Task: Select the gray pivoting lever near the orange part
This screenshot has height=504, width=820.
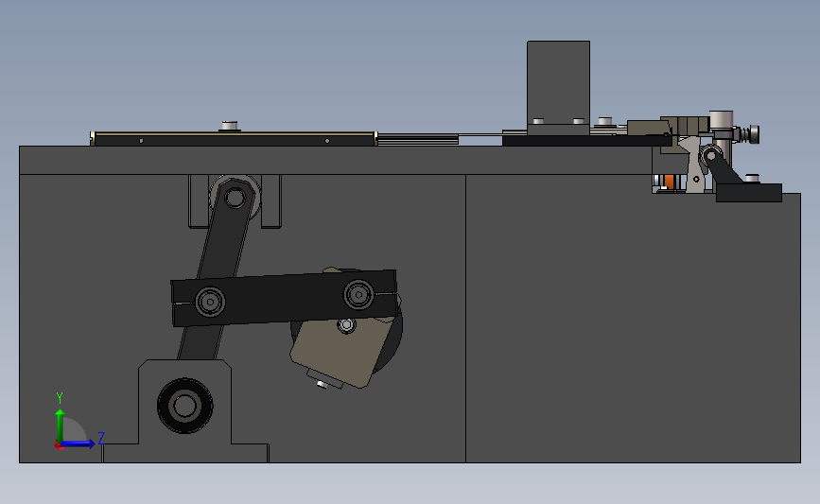Action: tap(693, 165)
